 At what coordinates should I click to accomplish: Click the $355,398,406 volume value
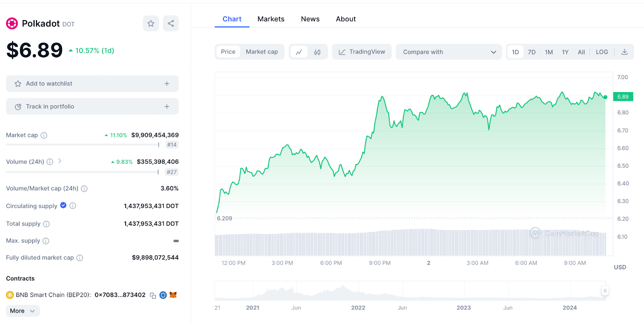click(x=158, y=162)
